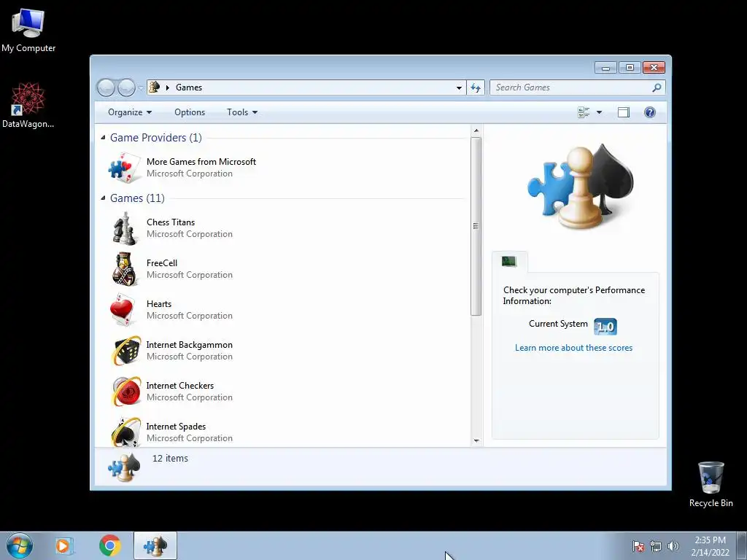The height and width of the screenshot is (560, 747).
Task: Open the address bar history dropdown arrow
Action: (459, 87)
